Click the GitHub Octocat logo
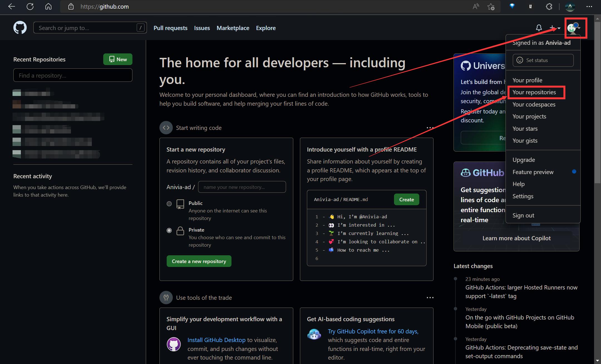 20,28
